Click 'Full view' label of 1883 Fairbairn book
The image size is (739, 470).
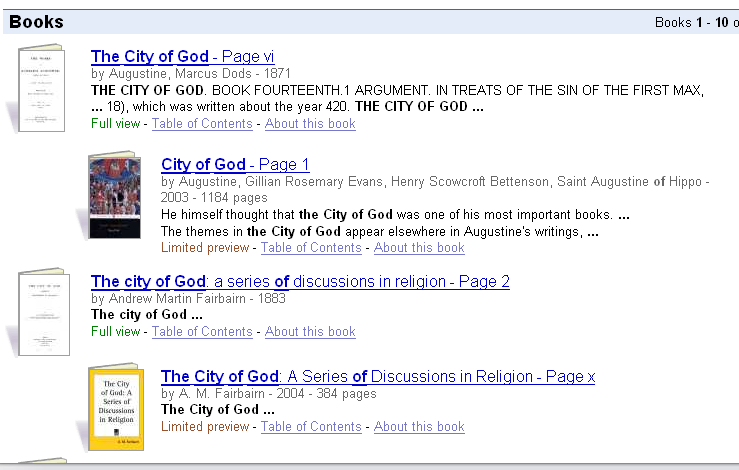(115, 331)
